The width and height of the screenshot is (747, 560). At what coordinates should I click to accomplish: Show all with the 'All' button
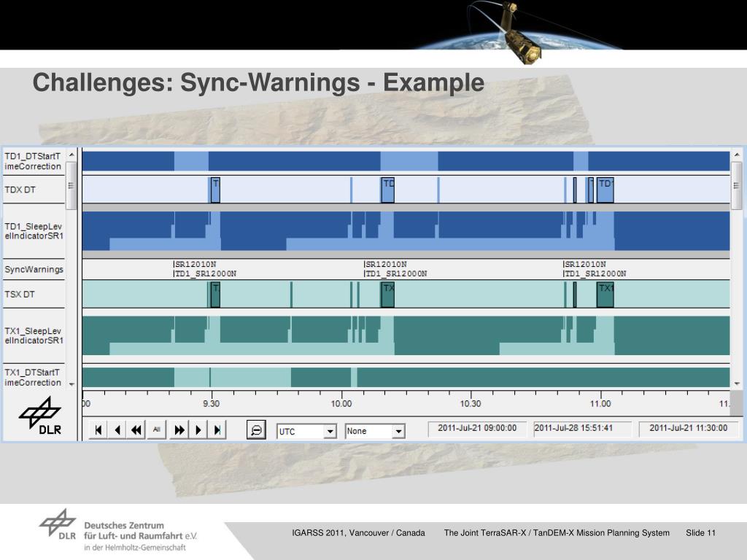156,430
